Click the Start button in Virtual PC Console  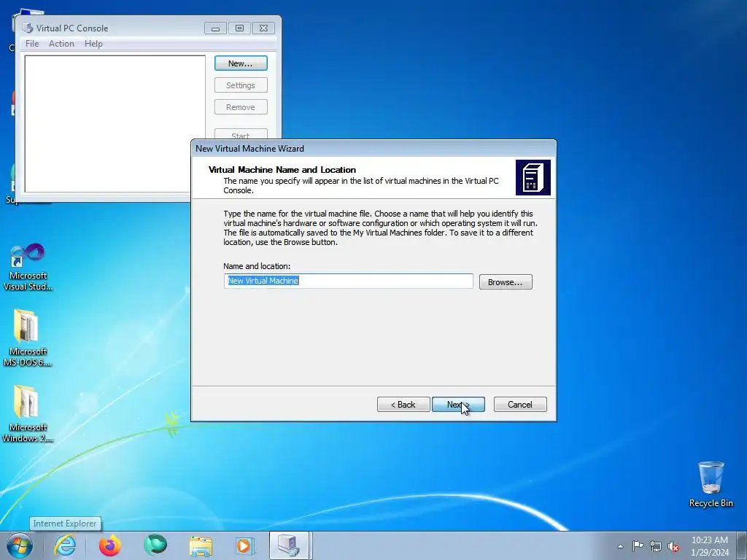pos(241,135)
